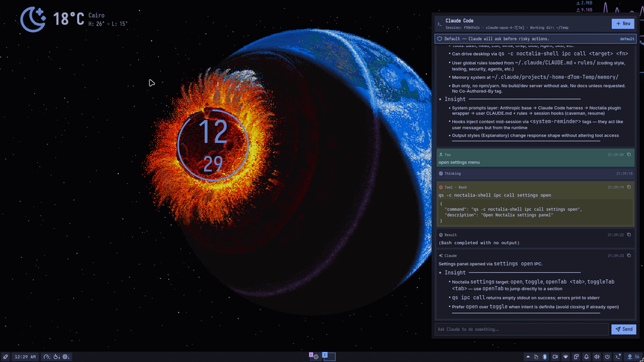This screenshot has height=362, width=644.
Task: Expand the system tray arrow
Action: (528, 357)
